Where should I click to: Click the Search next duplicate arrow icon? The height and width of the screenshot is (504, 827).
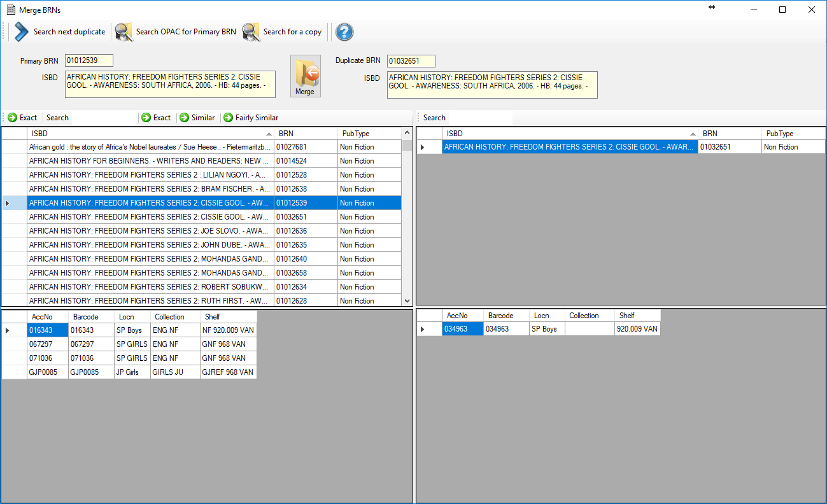(22, 32)
